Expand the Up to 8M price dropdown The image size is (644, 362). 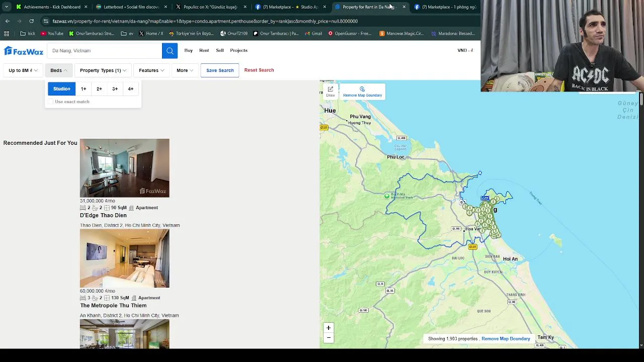tap(23, 70)
